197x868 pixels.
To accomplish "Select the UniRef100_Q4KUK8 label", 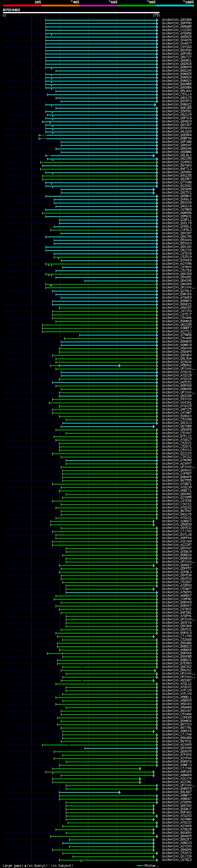I will coord(177,284).
